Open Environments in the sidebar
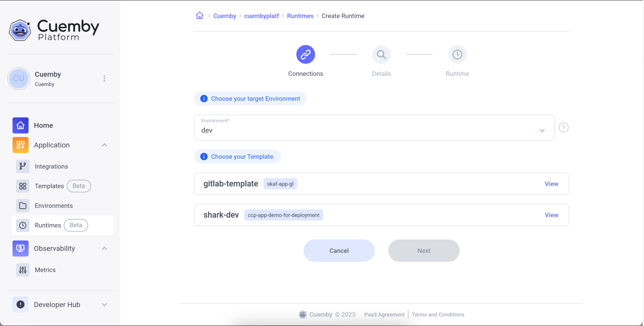644x326 pixels. (54, 206)
